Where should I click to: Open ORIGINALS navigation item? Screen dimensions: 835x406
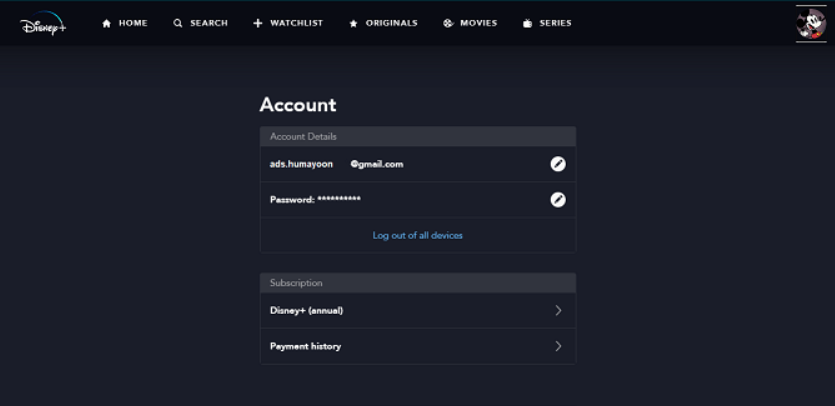tap(391, 23)
